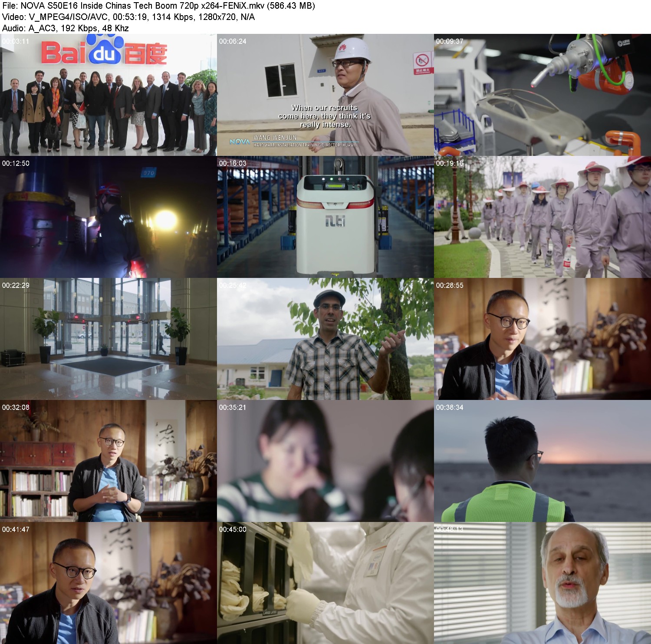The height and width of the screenshot is (644, 651).
Task: Click the "Video: V_MPEG4/ISO/AVC" info line
Action: point(128,17)
